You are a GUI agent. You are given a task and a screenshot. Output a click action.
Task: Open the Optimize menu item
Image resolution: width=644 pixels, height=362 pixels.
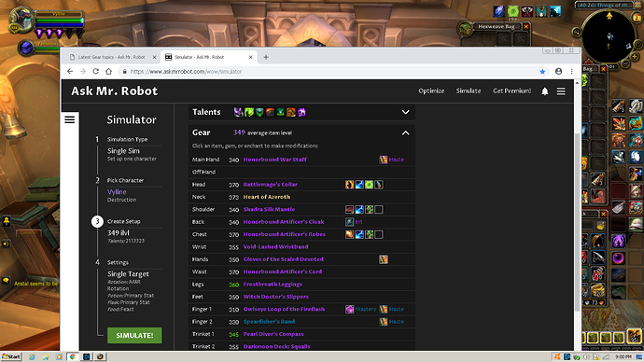tap(431, 90)
